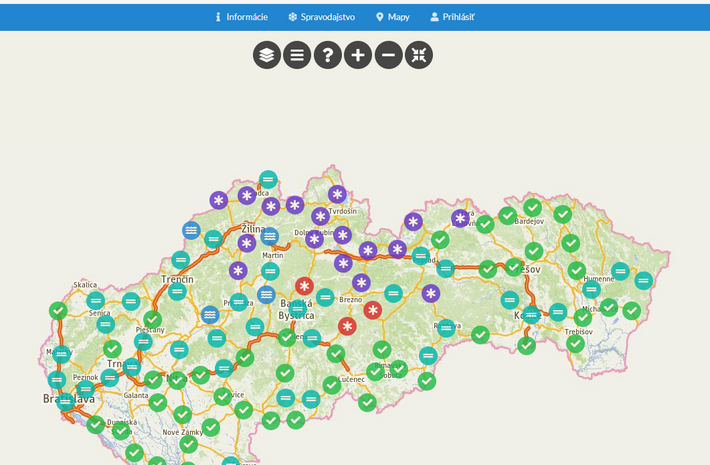Go to the Mapy section
This screenshot has width=710, height=465.
tap(392, 17)
